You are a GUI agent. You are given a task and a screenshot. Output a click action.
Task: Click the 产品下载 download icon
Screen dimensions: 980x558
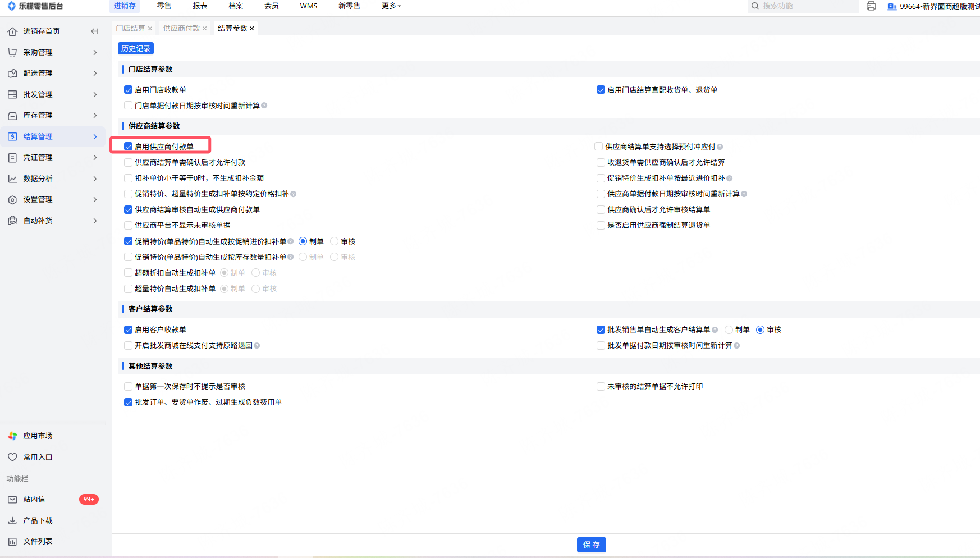point(12,520)
